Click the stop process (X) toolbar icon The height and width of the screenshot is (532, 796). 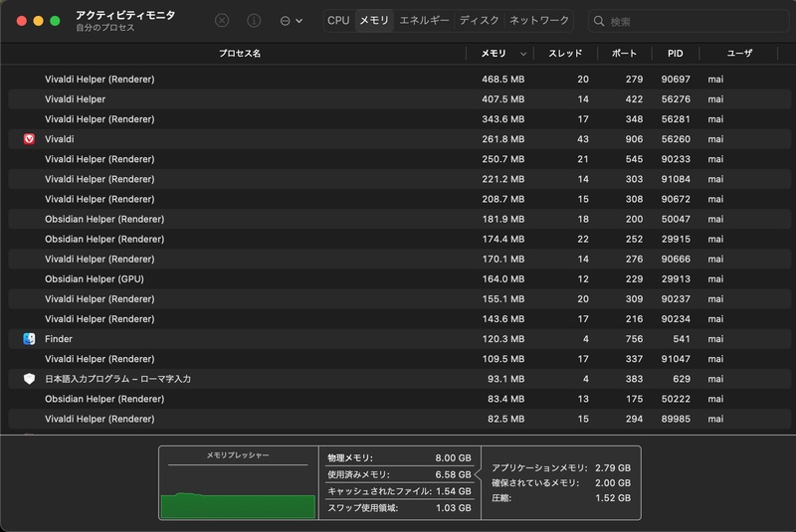pyautogui.click(x=222, y=21)
